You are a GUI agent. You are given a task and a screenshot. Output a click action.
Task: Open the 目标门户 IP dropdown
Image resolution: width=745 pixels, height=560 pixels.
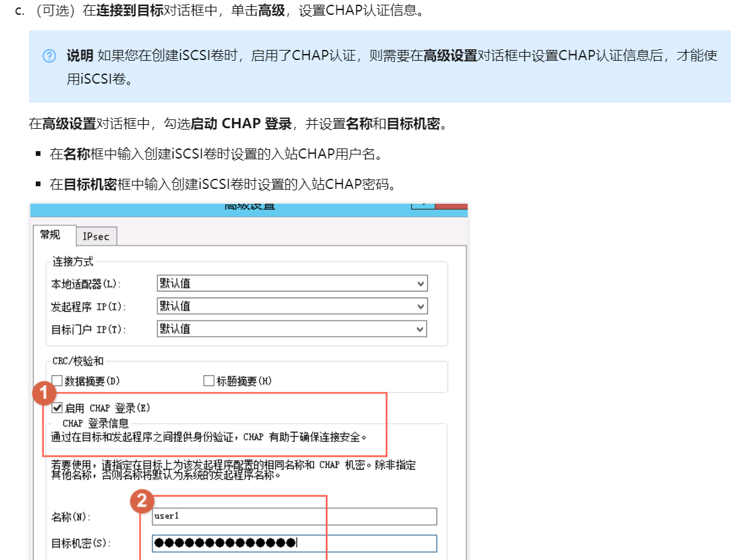[x=292, y=329]
